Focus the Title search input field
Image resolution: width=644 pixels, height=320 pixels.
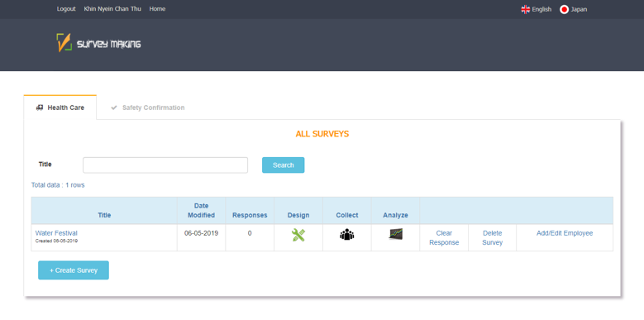pyautogui.click(x=165, y=165)
